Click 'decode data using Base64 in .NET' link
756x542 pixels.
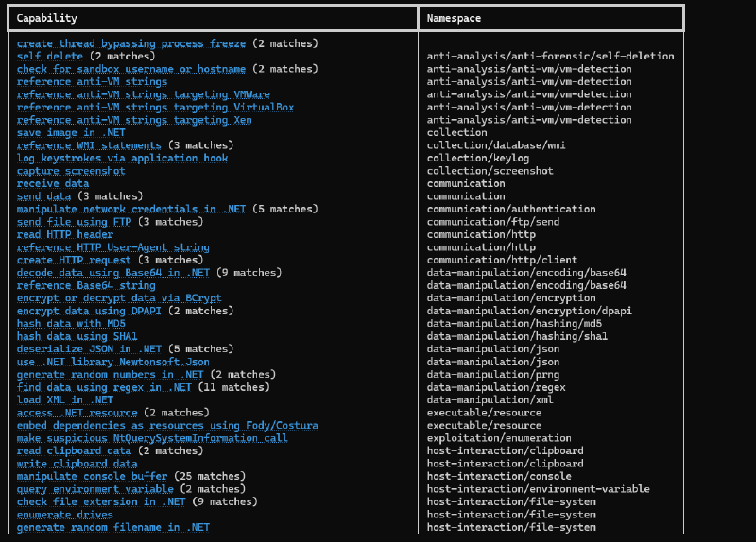(112, 273)
